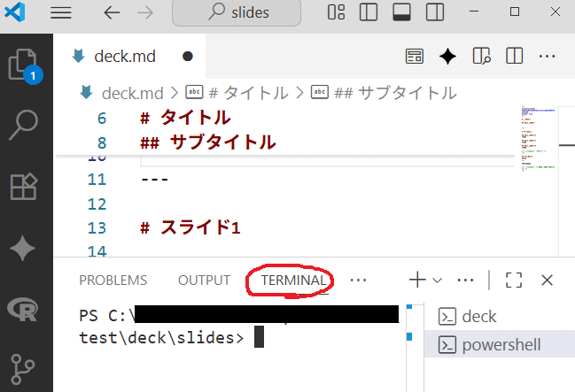Viewport: 575px width, 392px height.
Task: Create a new terminal with plus icon
Action: pos(417,281)
